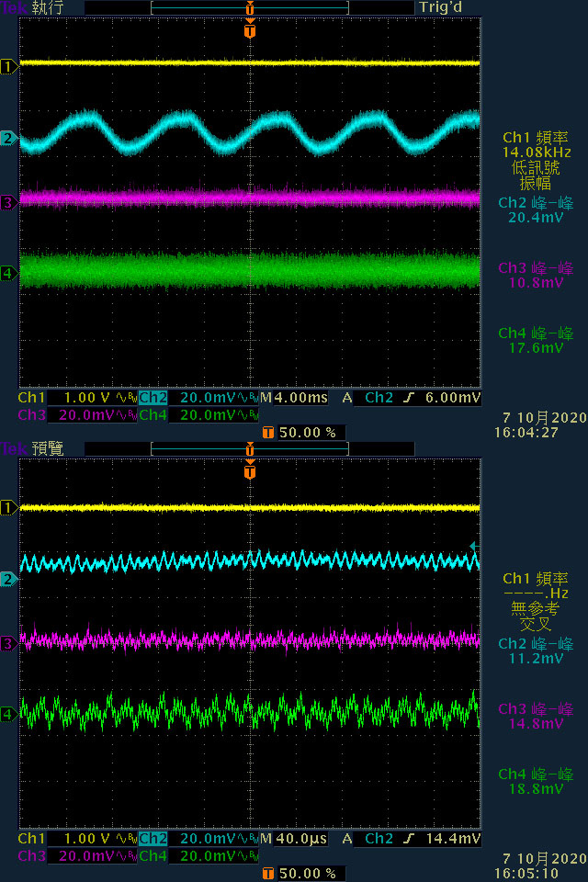Click Ch1 1.00 V scale in the 執行 capture
The width and height of the screenshot is (588, 882).
tap(77, 398)
